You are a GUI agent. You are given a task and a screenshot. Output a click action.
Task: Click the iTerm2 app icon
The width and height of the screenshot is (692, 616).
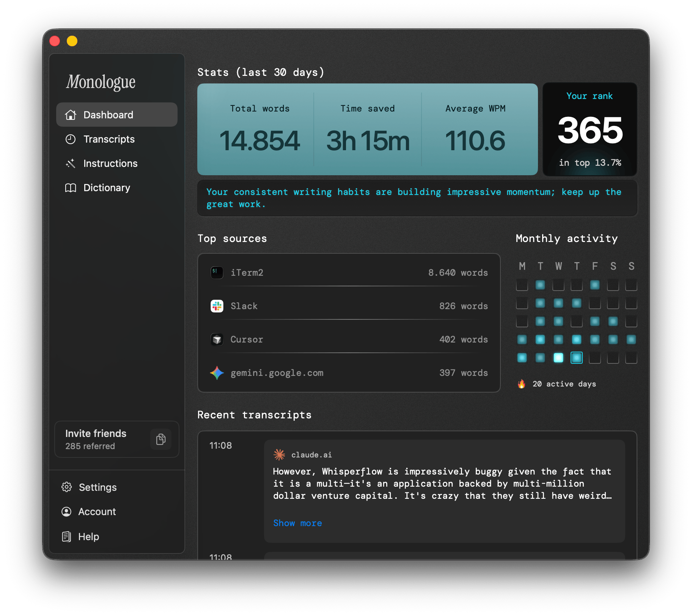(x=217, y=272)
